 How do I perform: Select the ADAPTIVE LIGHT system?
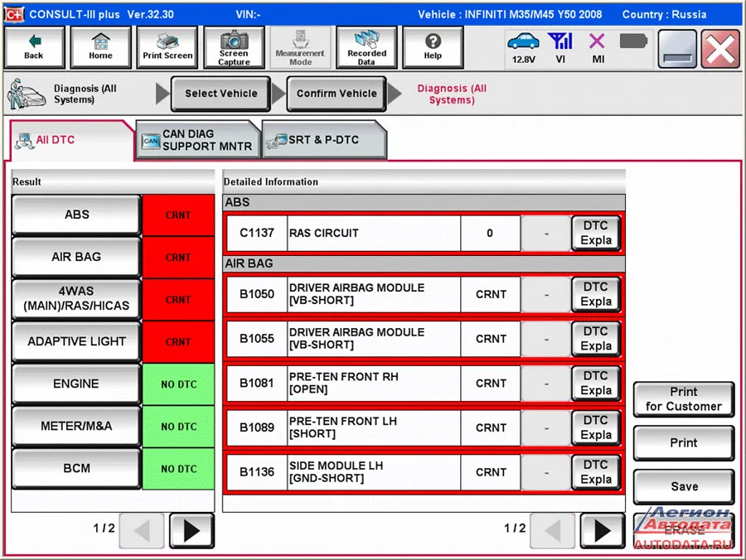[x=76, y=341]
